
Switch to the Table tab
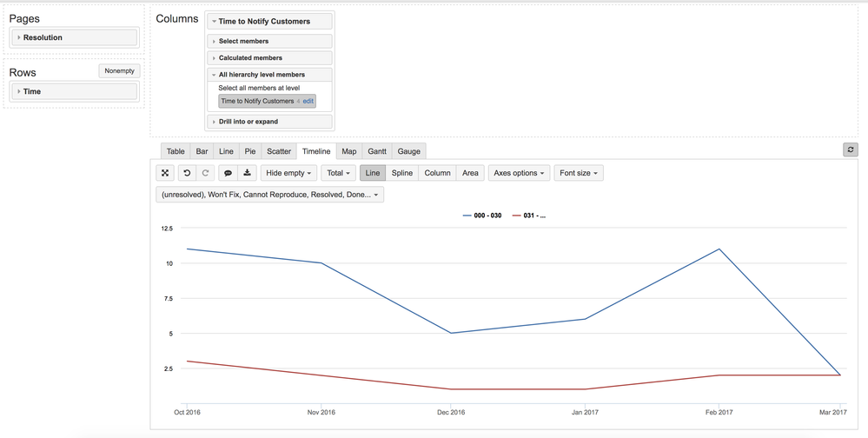[x=176, y=151]
